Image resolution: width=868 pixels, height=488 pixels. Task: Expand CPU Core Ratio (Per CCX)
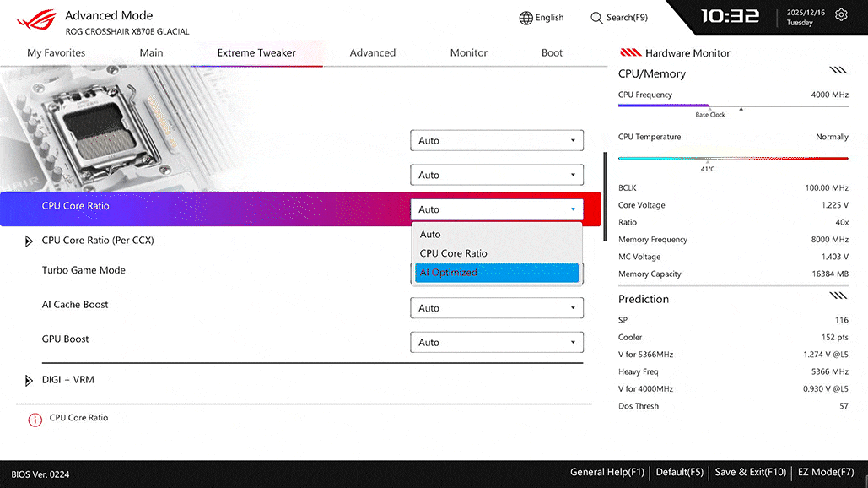pos(30,241)
